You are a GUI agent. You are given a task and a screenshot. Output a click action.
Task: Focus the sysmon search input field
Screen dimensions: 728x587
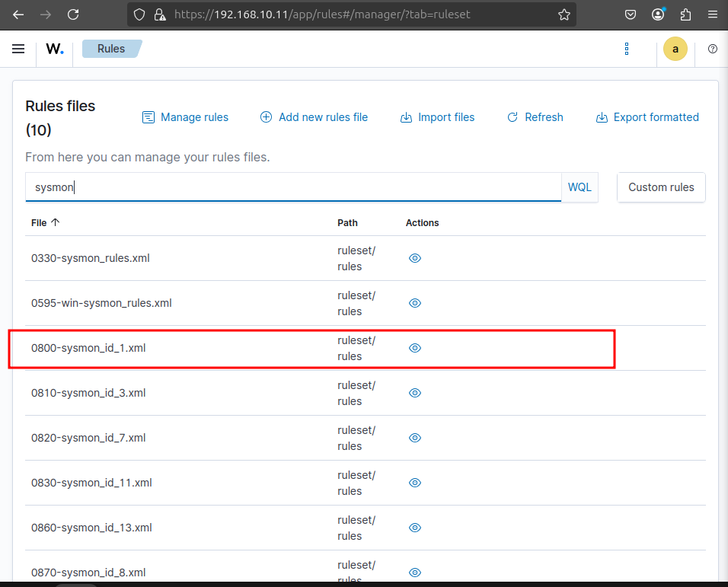coord(293,187)
